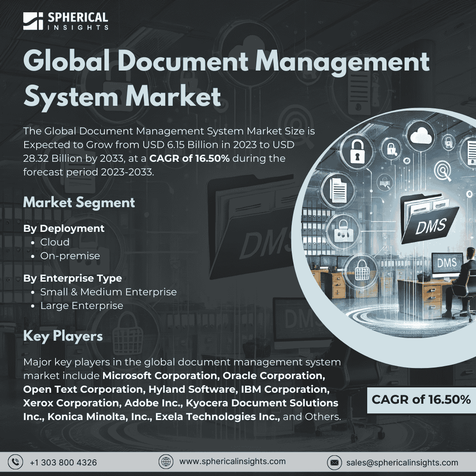Select the On-premise deployment option
476x476 pixels.
pyautogui.click(x=70, y=256)
